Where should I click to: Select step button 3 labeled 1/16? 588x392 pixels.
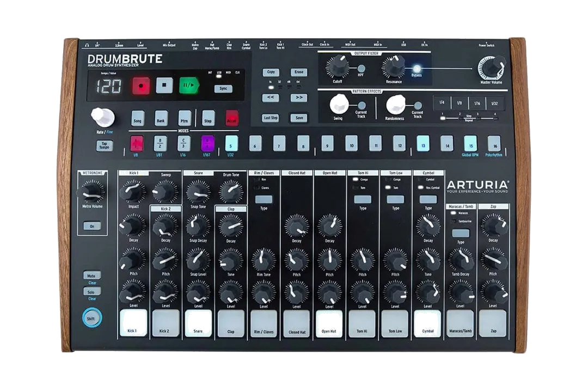(x=184, y=143)
